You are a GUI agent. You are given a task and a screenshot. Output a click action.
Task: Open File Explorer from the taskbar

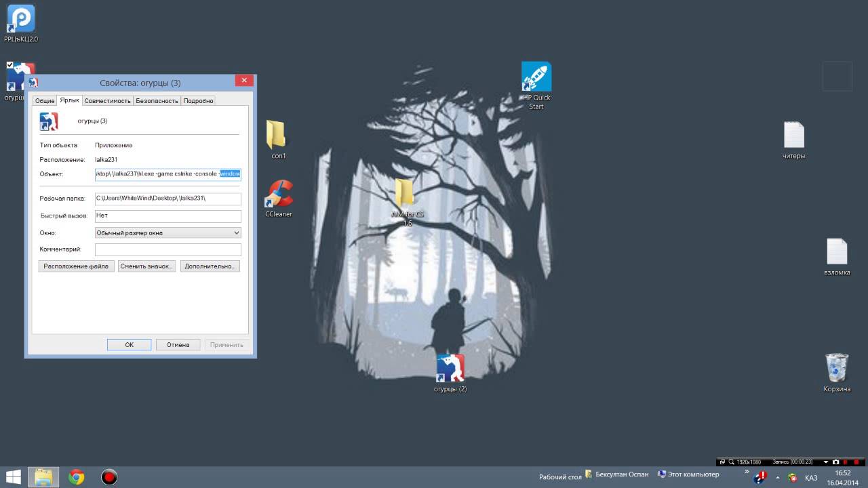coord(43,477)
